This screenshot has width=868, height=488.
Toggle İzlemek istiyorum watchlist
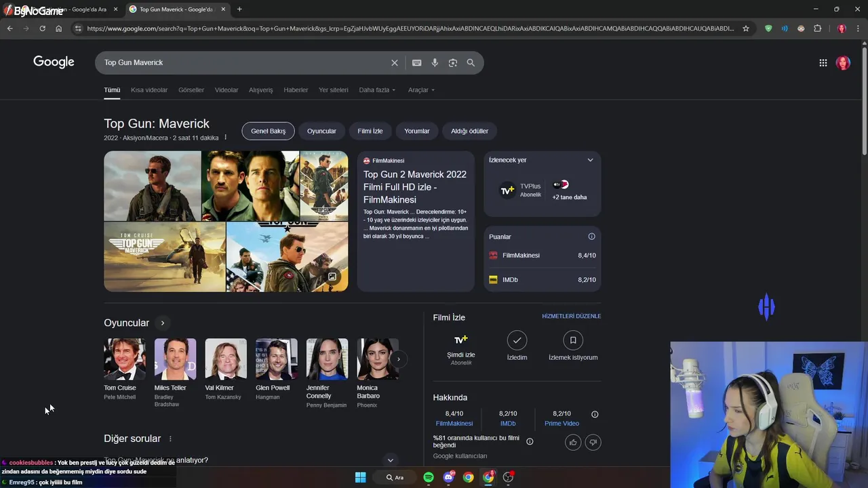[573, 345]
